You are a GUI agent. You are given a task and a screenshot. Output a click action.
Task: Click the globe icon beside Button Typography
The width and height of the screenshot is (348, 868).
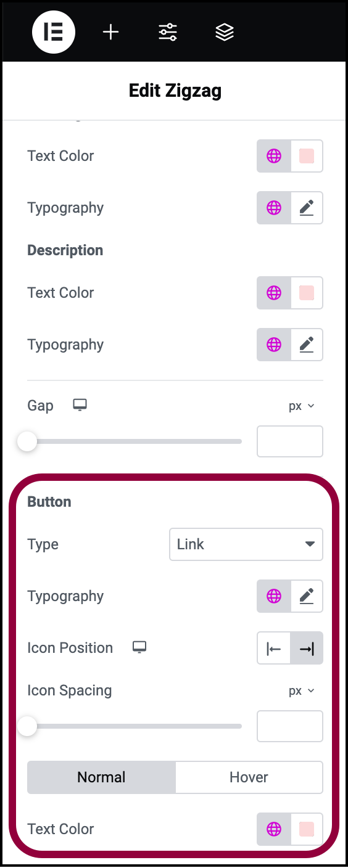pyautogui.click(x=274, y=596)
